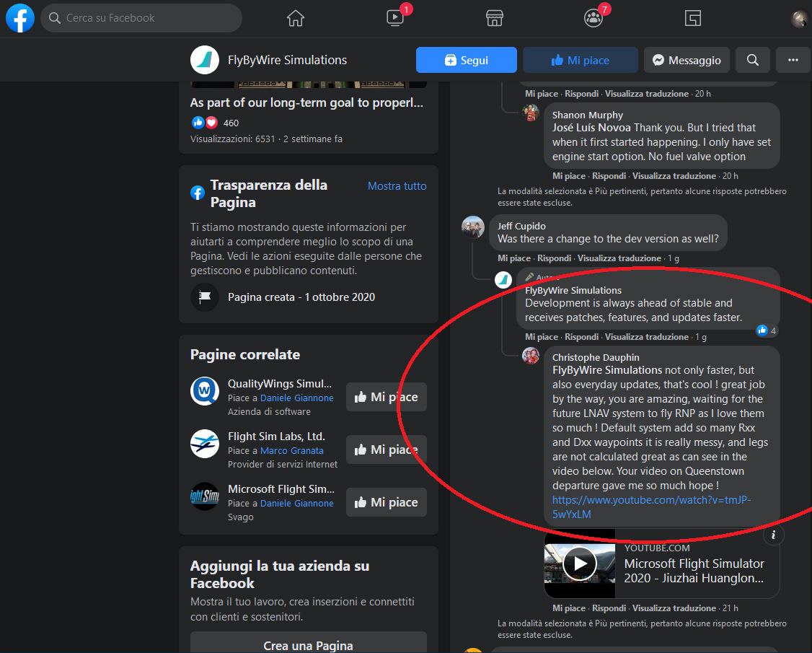Click the FlyByWire avatar beside its reply
The height and width of the screenshot is (653, 812).
(503, 280)
